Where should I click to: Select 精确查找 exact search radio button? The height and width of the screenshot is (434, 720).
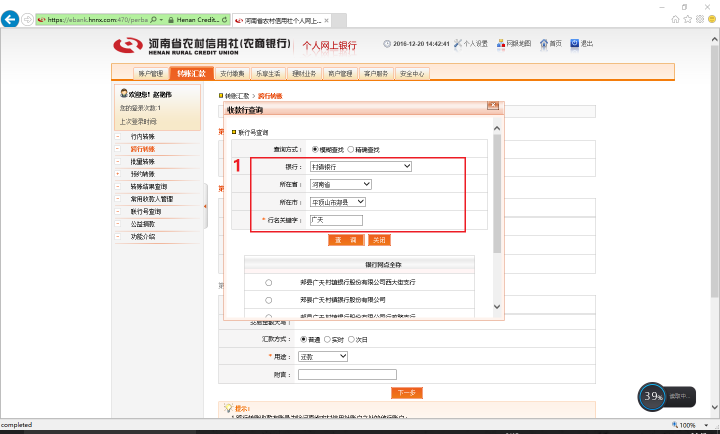[350, 149]
